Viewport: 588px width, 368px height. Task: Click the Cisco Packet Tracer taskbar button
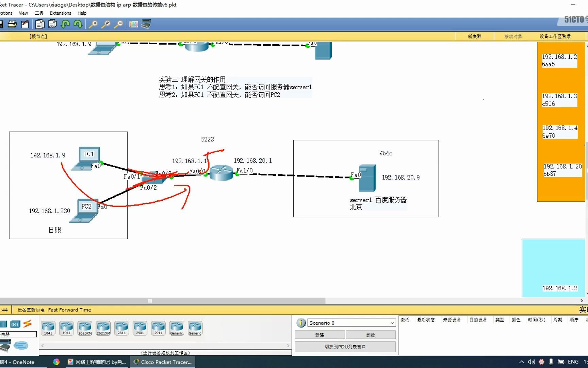(x=163, y=362)
